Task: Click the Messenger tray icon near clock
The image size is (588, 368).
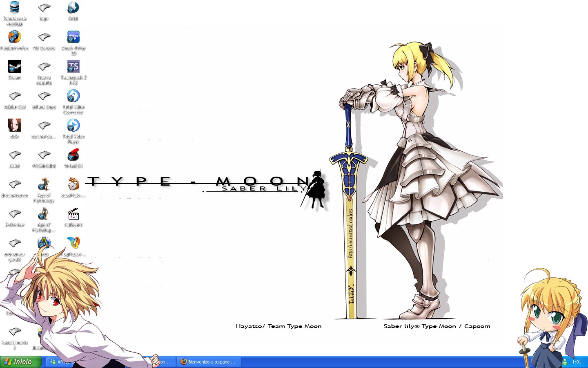Action: point(565,362)
